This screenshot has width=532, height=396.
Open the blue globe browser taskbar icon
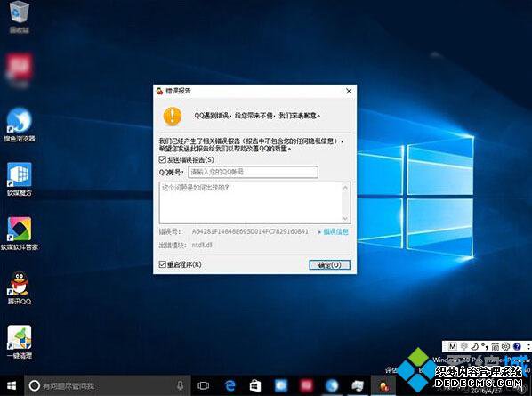click(x=332, y=385)
